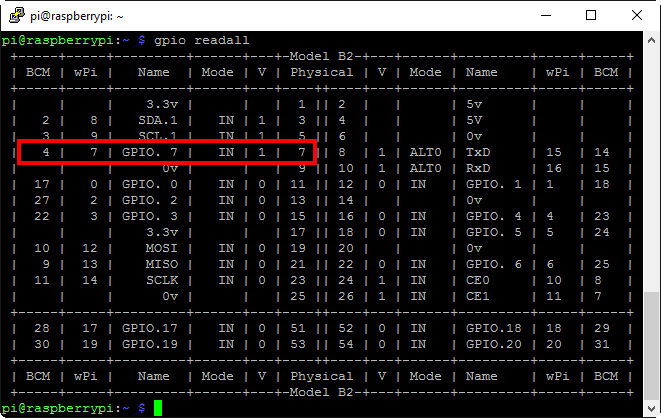661x418 pixels.
Task: Maximize the pi@raspberrypi terminal window
Action: pyautogui.click(x=591, y=16)
